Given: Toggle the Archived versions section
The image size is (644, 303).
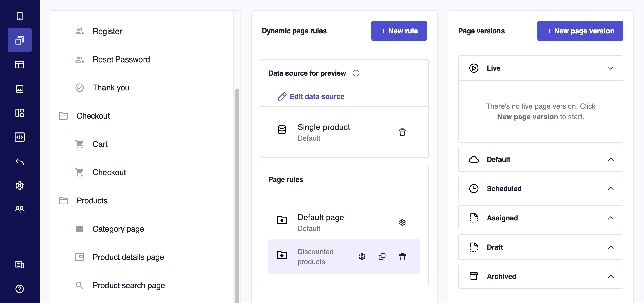Looking at the screenshot, I should pos(611,276).
